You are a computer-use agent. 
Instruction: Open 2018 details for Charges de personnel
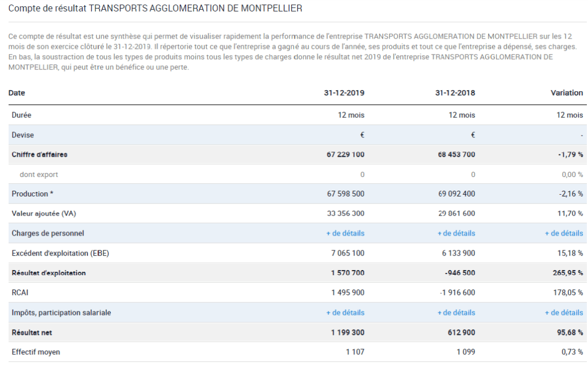456,233
